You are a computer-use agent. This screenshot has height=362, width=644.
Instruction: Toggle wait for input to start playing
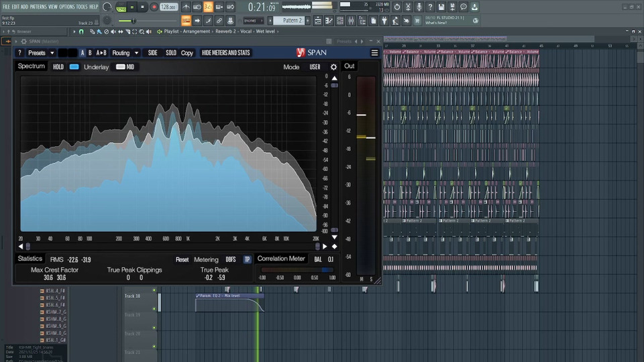[x=197, y=7]
